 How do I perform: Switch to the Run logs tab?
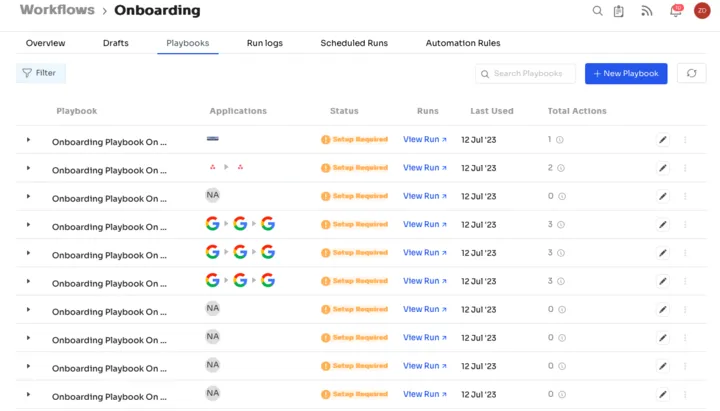point(264,43)
